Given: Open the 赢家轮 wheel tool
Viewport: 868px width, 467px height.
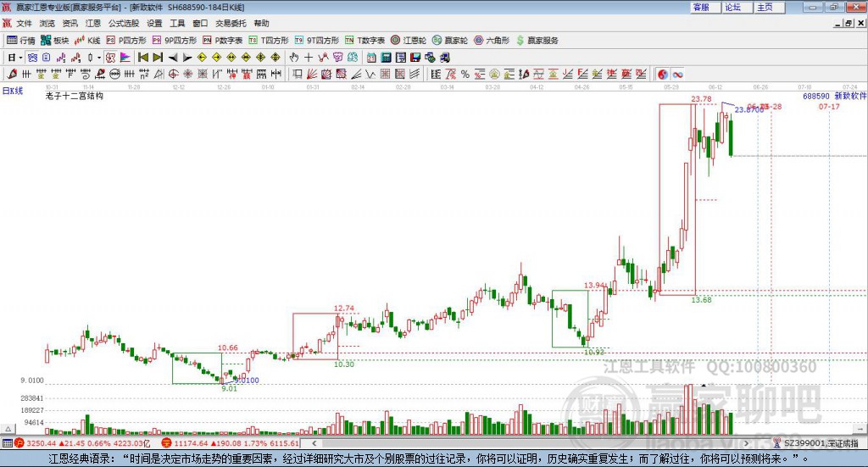Looking at the screenshot, I should (450, 41).
